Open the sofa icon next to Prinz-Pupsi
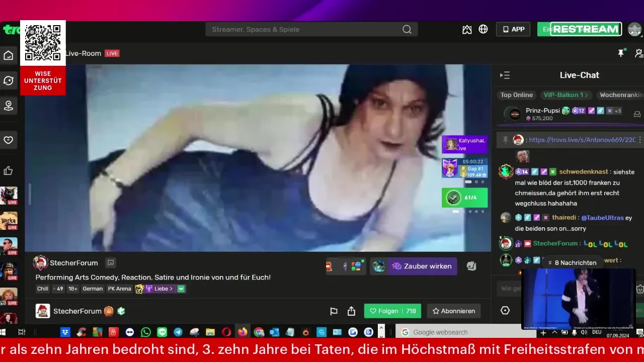The width and height of the screenshot is (644, 362). click(x=637, y=114)
